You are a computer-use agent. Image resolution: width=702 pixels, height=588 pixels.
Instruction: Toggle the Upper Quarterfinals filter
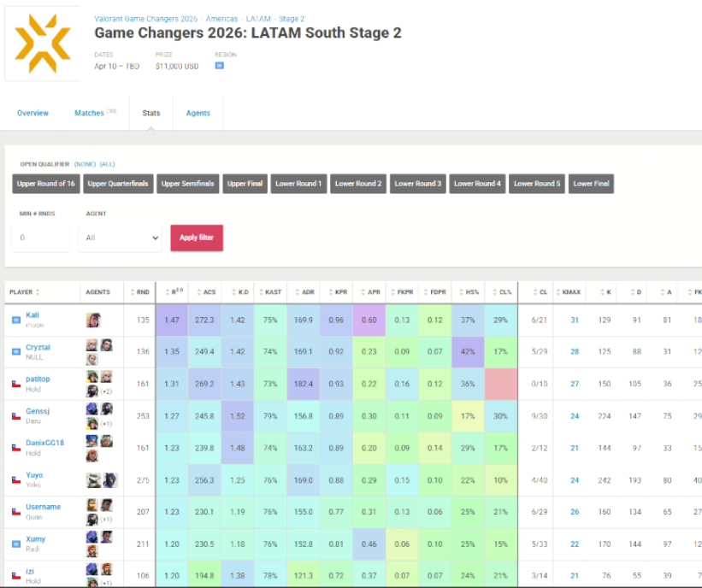(118, 184)
